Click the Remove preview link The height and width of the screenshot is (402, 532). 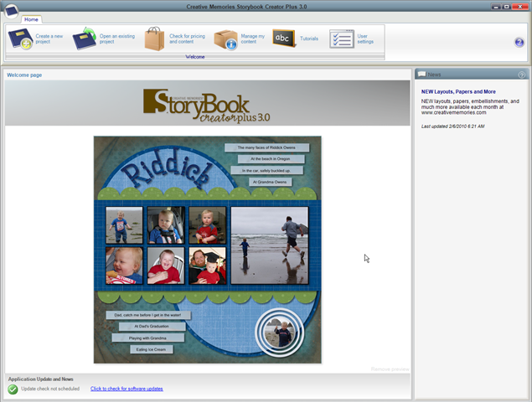tap(390, 369)
